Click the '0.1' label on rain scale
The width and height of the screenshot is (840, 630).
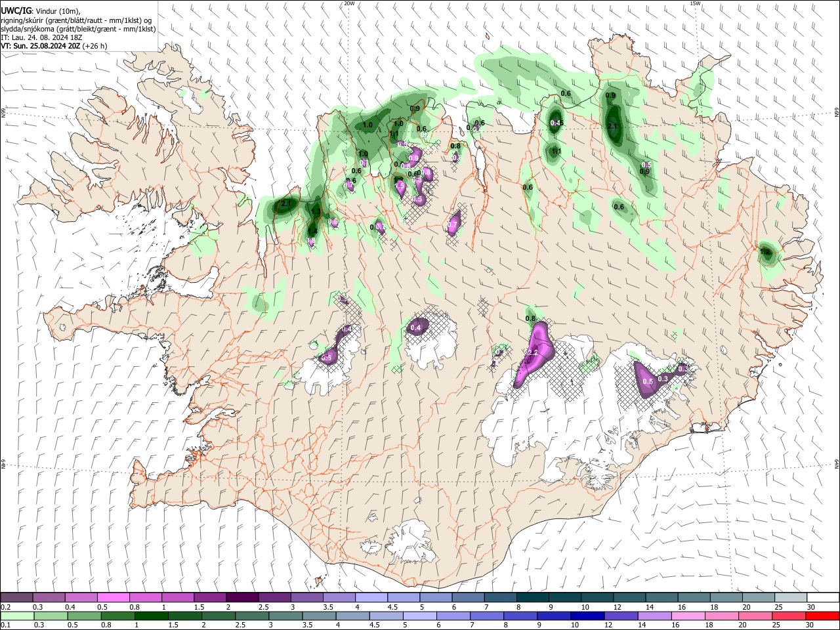[x=5, y=625]
